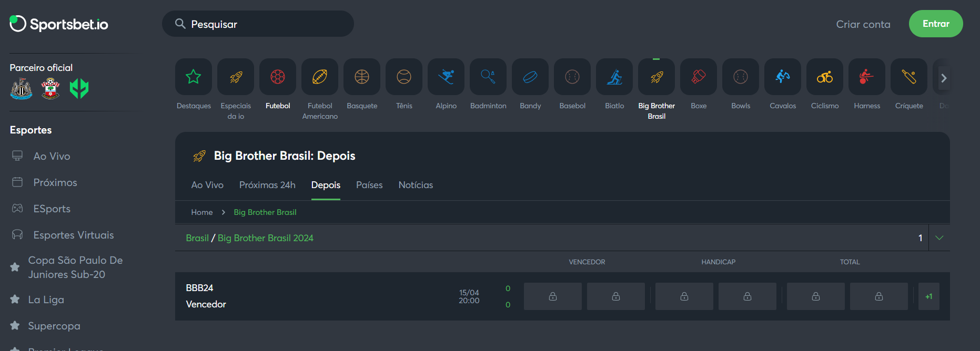Screen dimensions: 980x351
Task: Open Futebol Americano category icon
Action: [320, 77]
